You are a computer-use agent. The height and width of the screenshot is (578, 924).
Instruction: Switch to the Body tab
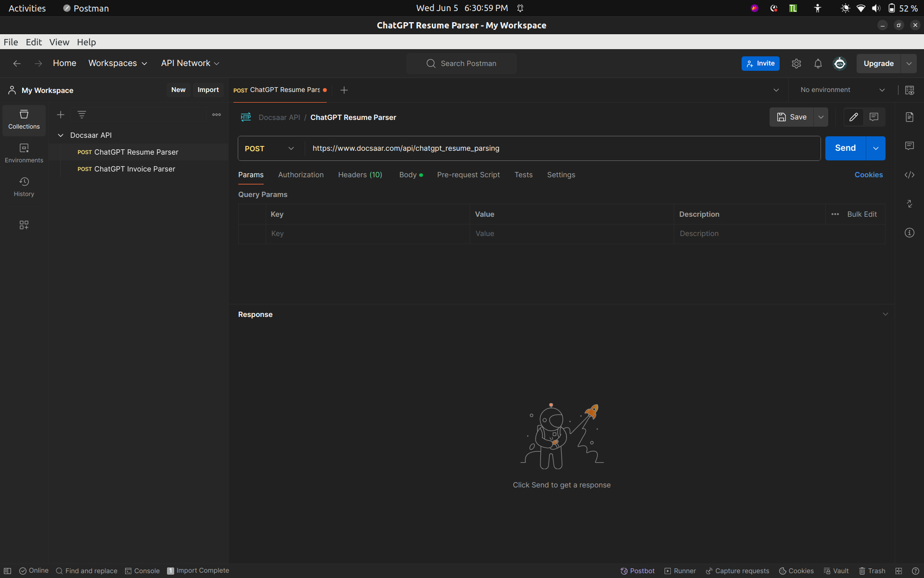point(411,175)
